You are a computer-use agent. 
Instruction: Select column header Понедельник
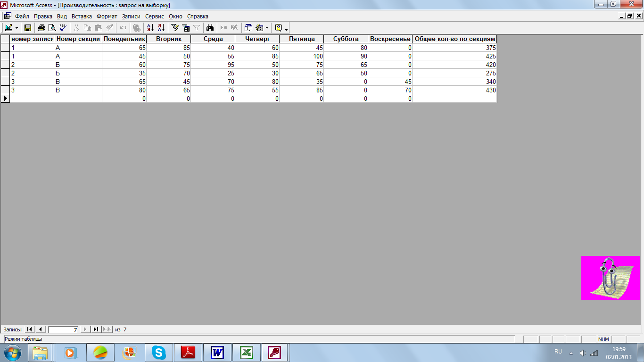[124, 39]
